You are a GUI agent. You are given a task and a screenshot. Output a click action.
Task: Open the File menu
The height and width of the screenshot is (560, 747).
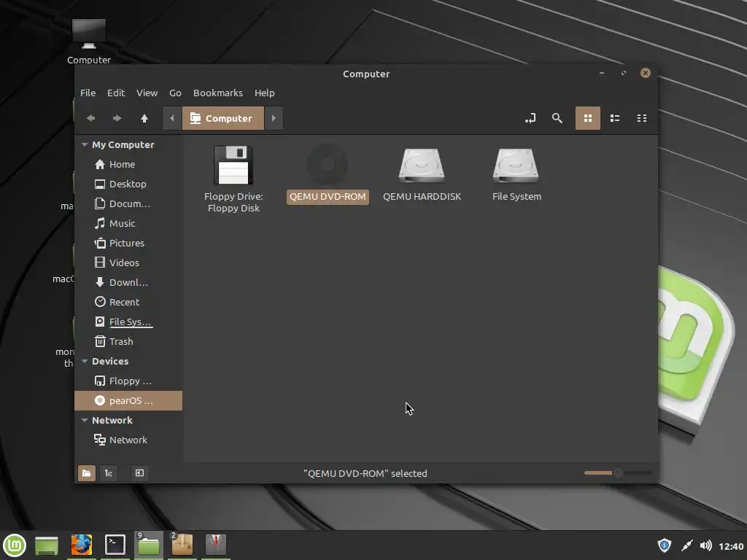pos(88,93)
